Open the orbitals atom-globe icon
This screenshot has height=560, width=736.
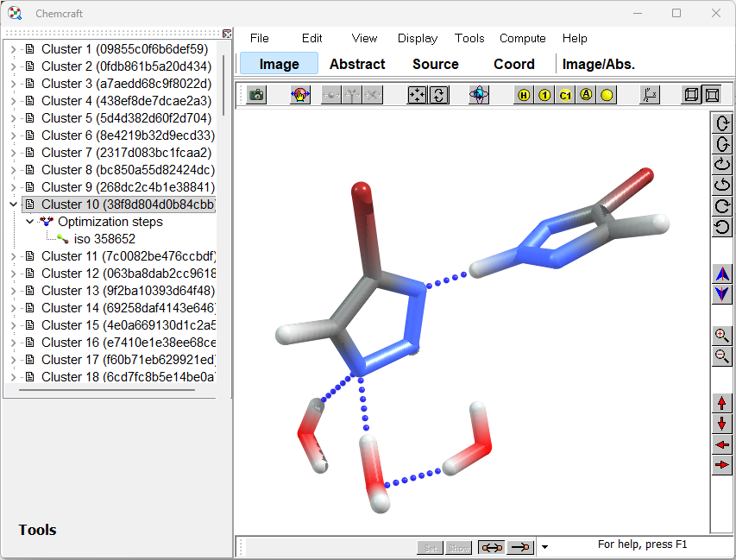pos(479,95)
